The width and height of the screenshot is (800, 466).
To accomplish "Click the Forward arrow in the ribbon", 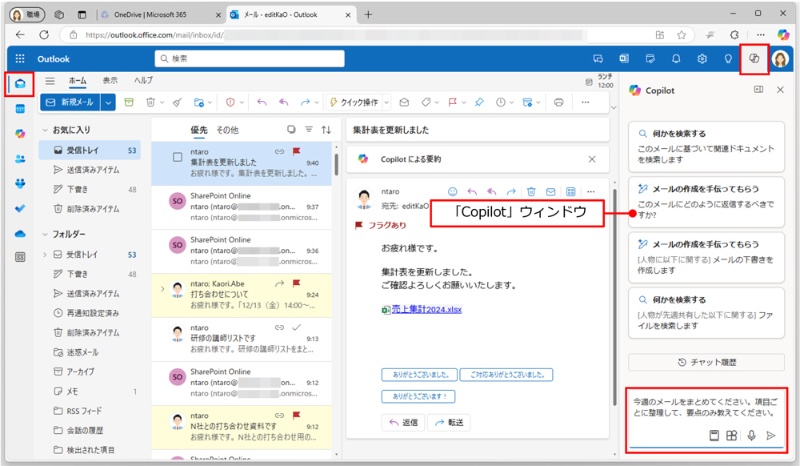I will (x=305, y=103).
